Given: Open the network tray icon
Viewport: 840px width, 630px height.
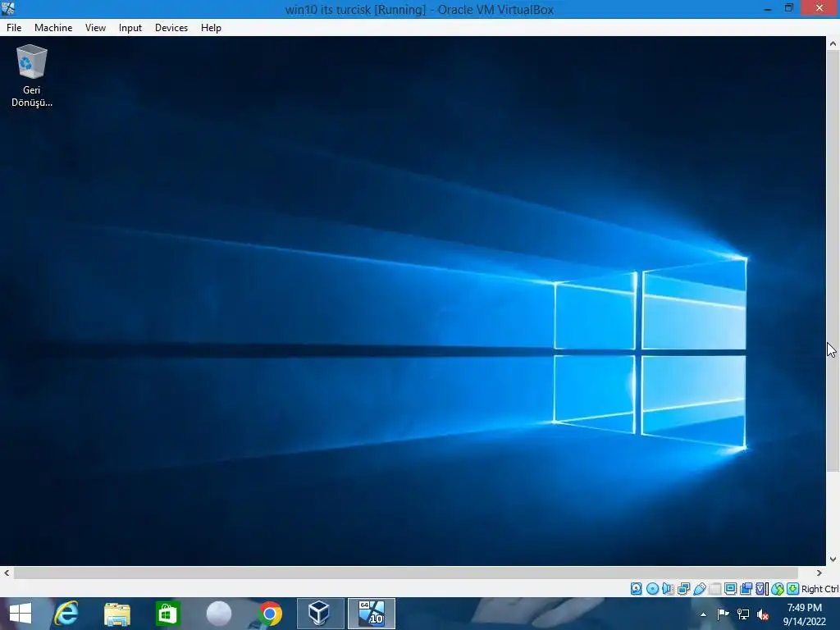Looking at the screenshot, I should click(x=743, y=614).
